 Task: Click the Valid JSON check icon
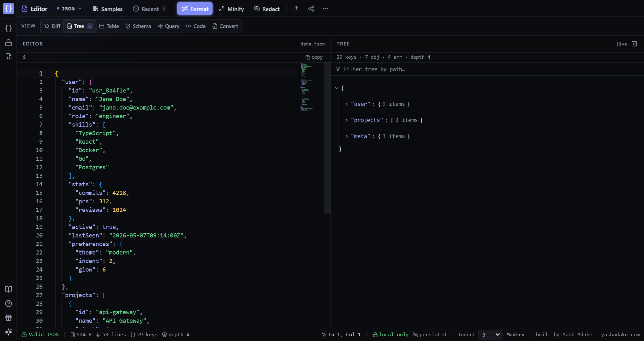[x=24, y=335]
